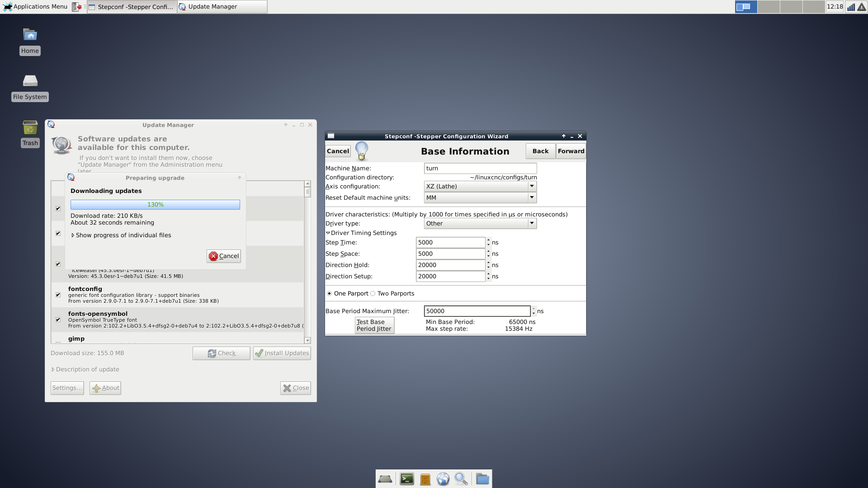This screenshot has height=488, width=868.
Task: Click the network signal tray icon
Action: (851, 7)
